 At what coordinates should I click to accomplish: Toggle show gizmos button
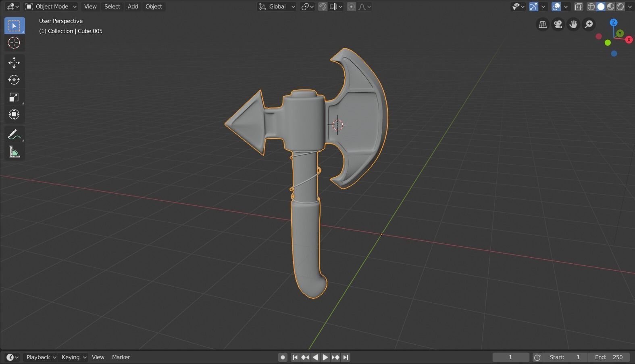tap(533, 6)
